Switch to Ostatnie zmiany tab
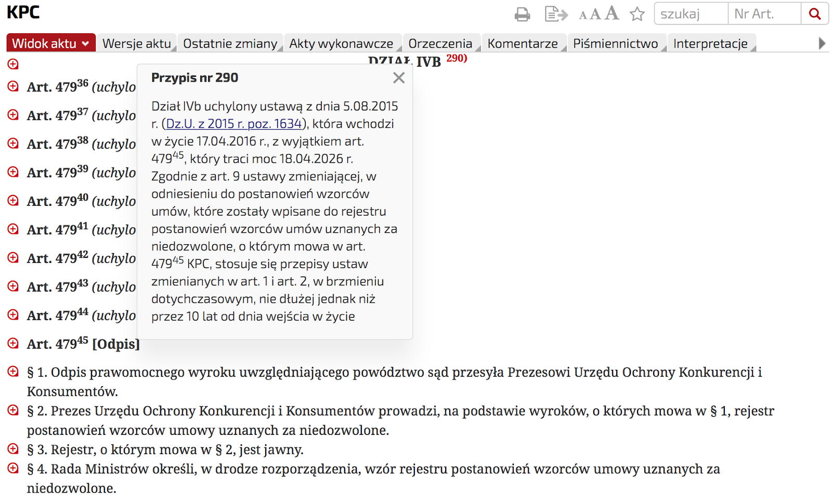The image size is (832, 504). [x=230, y=43]
